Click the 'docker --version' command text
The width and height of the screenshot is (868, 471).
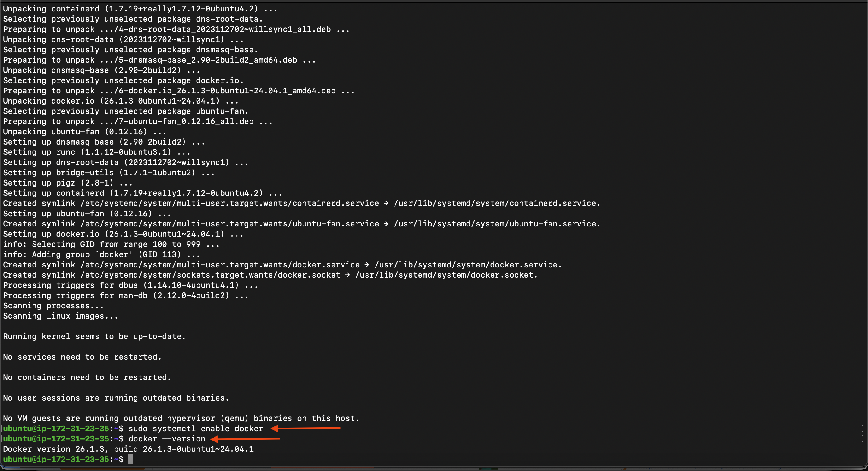167,439
